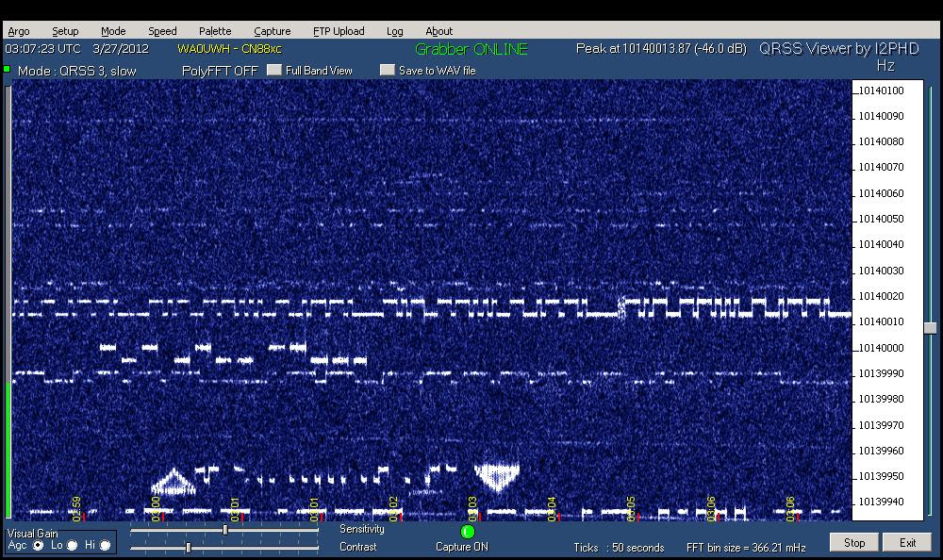The image size is (943, 560).
Task: Open the Argo menu
Action: click(19, 31)
